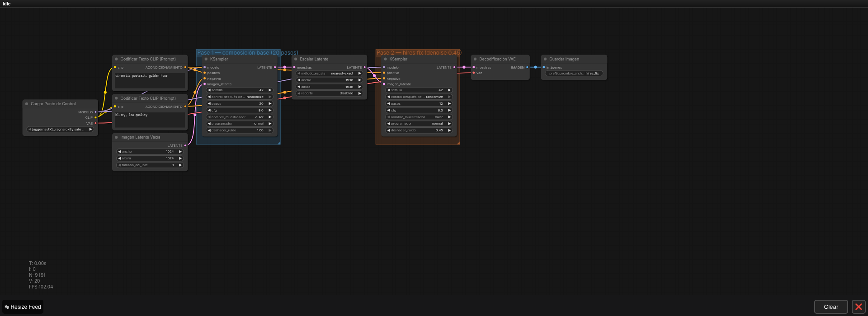Increase ancho 1024 in Imagen Latente Vacía
Screen dimensions: 868x316
[180, 152]
